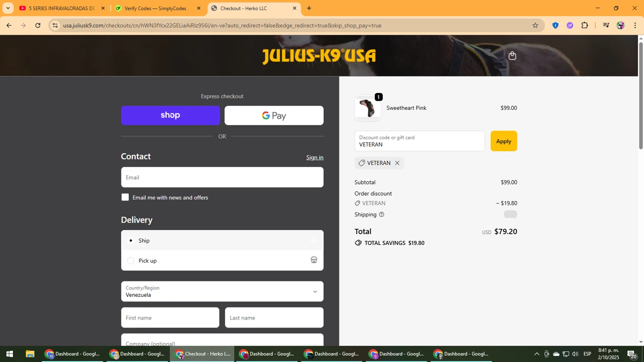Click the pickup store icon

point(314,260)
